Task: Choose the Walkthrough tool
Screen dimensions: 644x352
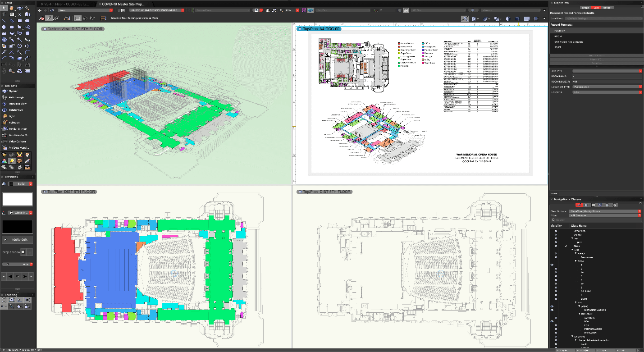Action: [16, 97]
